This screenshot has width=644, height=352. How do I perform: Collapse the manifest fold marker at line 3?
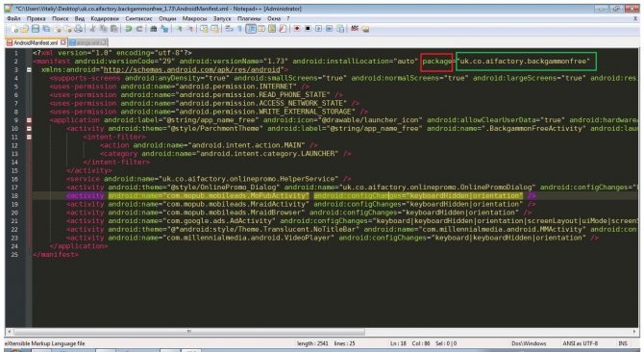tap(29, 70)
